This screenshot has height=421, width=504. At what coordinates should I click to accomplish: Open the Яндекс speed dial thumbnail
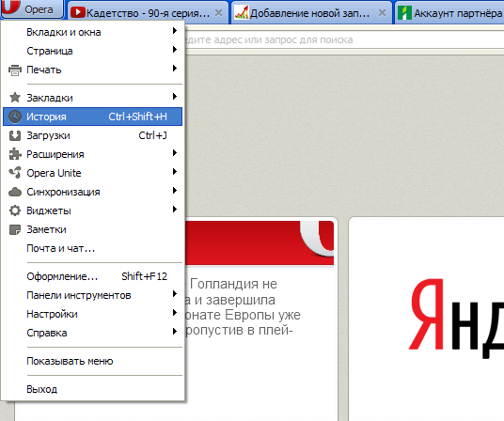426,319
